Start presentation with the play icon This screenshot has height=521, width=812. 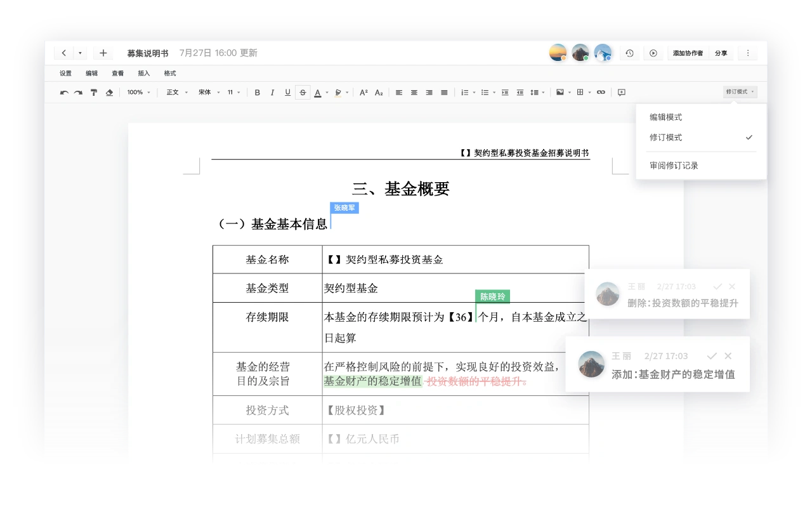point(653,53)
